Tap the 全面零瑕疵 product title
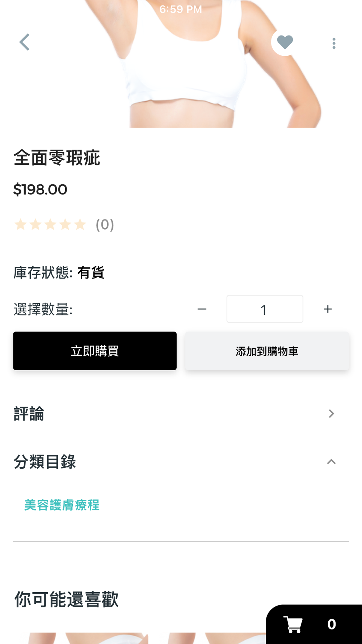This screenshot has height=644, width=362. pyautogui.click(x=57, y=158)
